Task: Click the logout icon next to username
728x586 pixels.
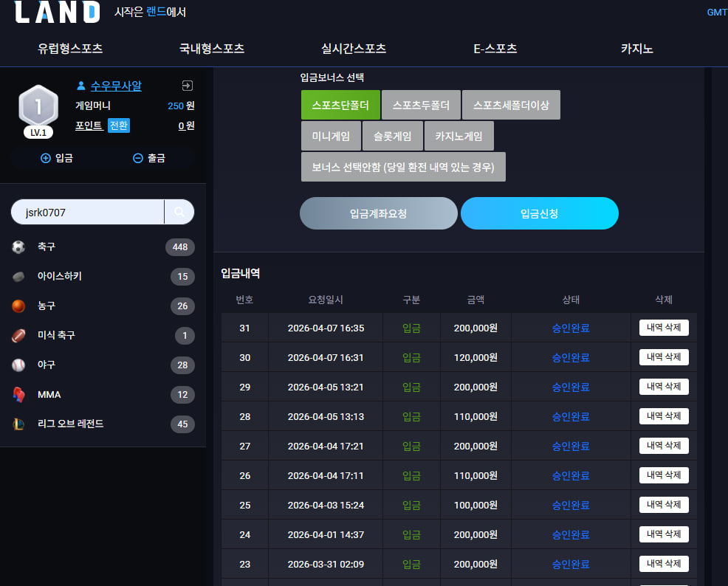Action: click(187, 86)
